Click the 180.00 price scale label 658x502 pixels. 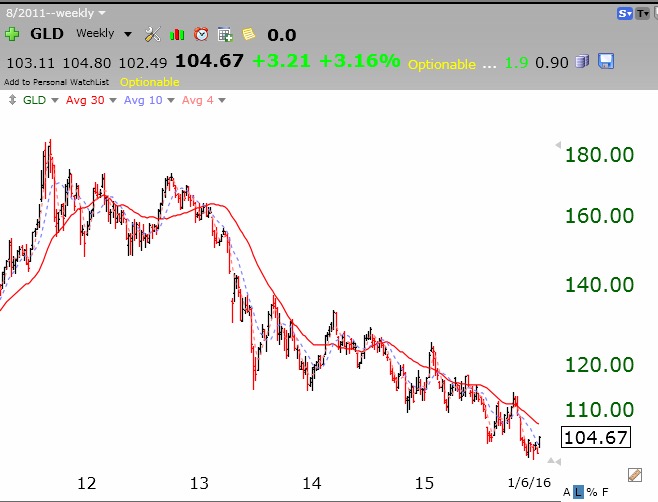coord(599,155)
